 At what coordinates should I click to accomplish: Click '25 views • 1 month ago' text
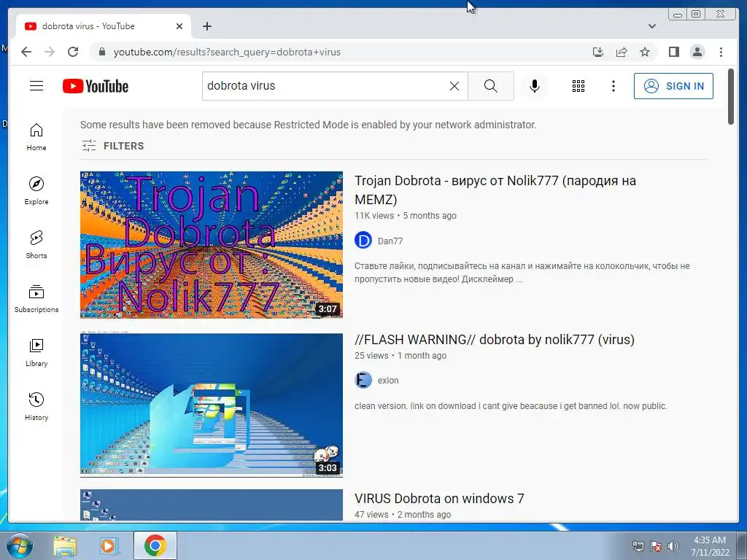400,356
